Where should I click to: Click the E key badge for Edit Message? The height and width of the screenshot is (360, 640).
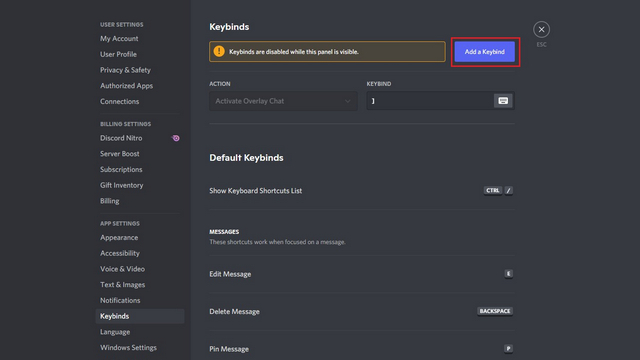click(509, 273)
